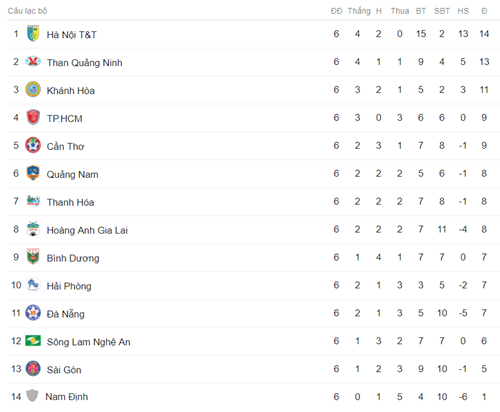Click the TP.HCM red shield logo

click(x=33, y=117)
